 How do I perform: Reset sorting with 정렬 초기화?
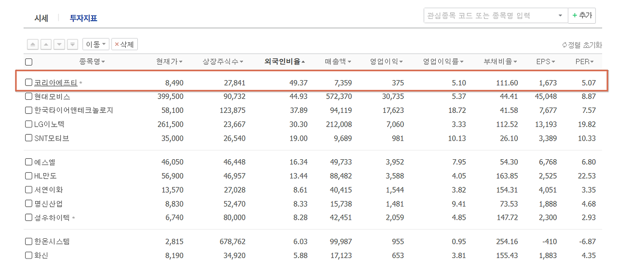click(582, 45)
